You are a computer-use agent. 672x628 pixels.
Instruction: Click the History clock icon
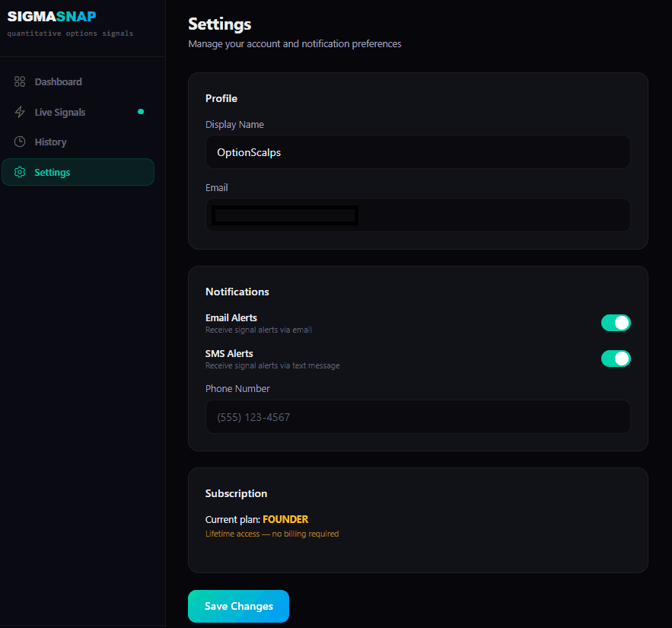[20, 142]
